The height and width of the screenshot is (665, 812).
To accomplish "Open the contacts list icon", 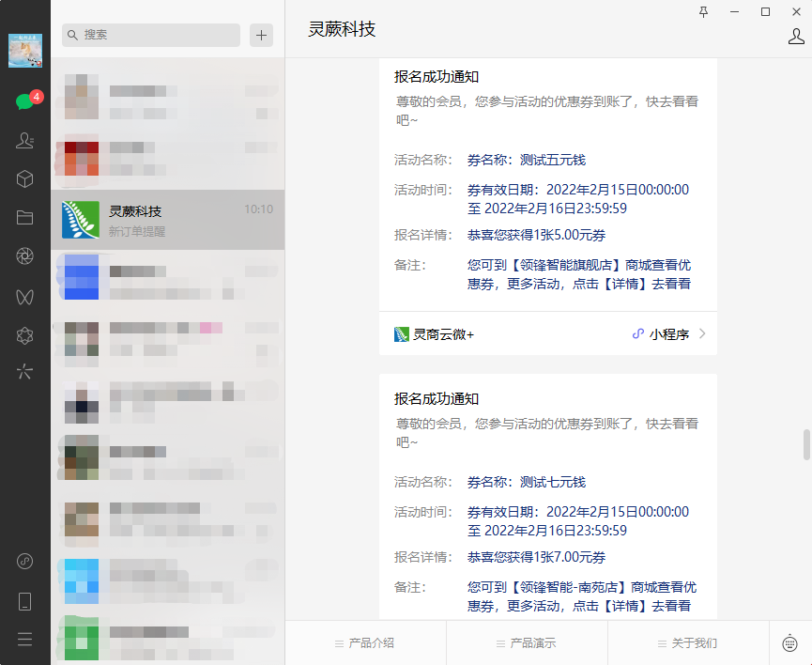I will 24,141.
